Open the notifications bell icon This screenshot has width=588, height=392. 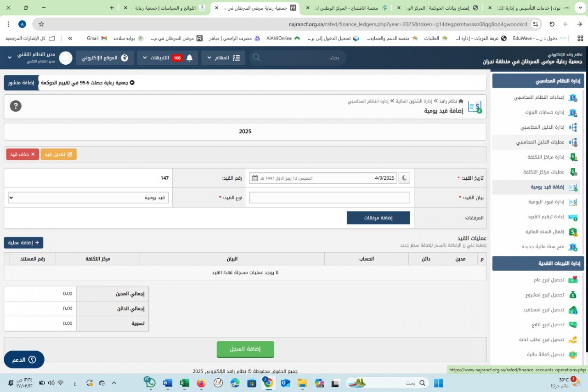pos(189,58)
